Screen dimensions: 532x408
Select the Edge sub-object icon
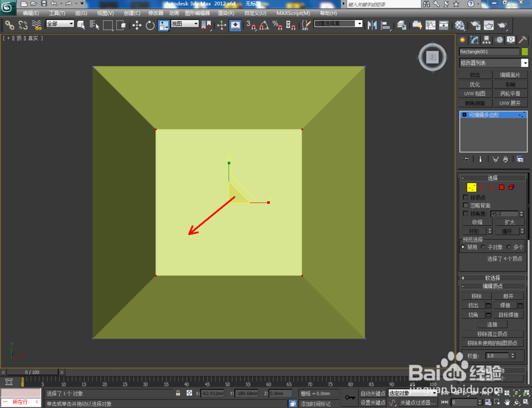coord(481,187)
